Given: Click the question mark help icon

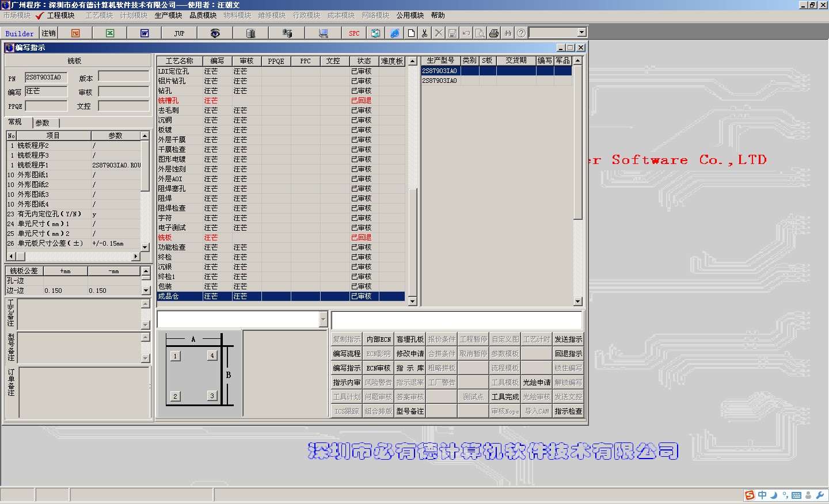Looking at the screenshot, I should tap(521, 33).
